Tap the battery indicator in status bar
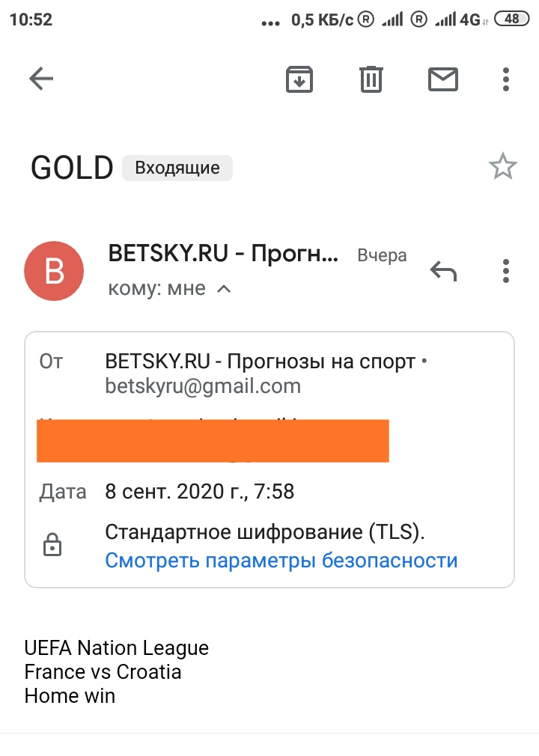 click(x=512, y=19)
